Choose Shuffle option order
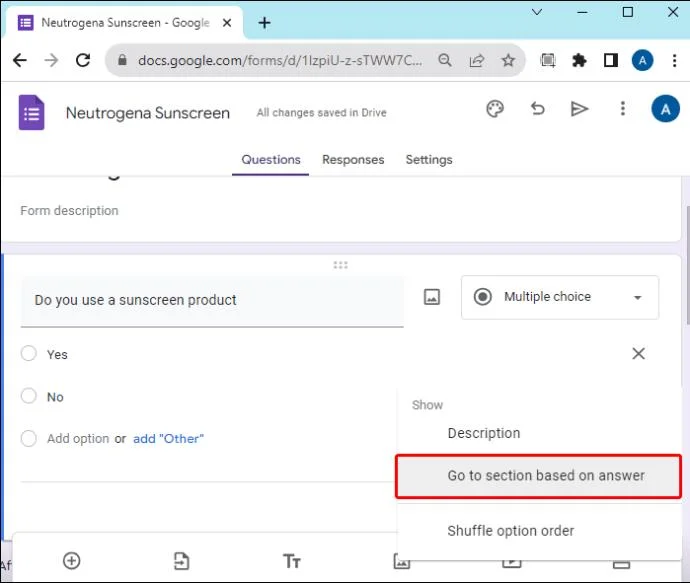Screen dimensions: 690x583 [538, 531]
